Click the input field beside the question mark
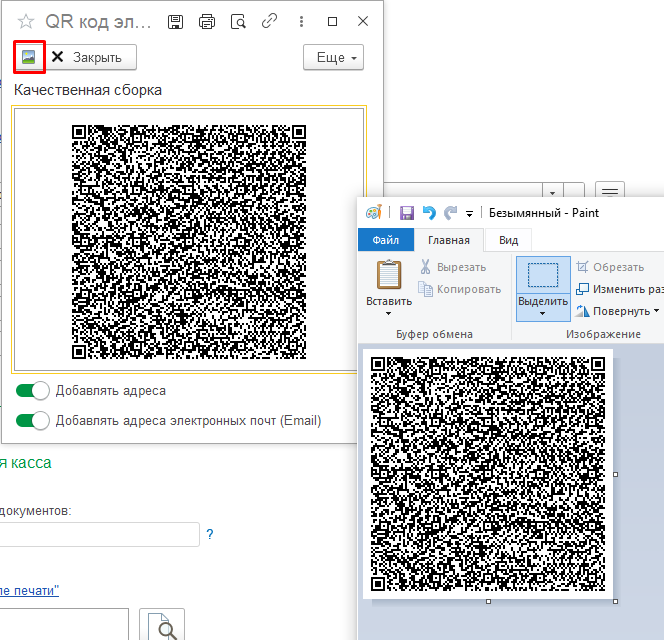This screenshot has width=664, height=640. coord(100,535)
